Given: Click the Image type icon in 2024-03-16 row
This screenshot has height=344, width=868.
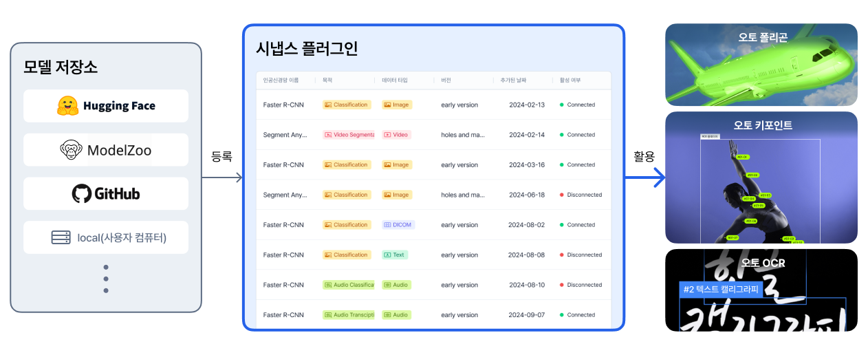Looking at the screenshot, I should click(x=388, y=165).
